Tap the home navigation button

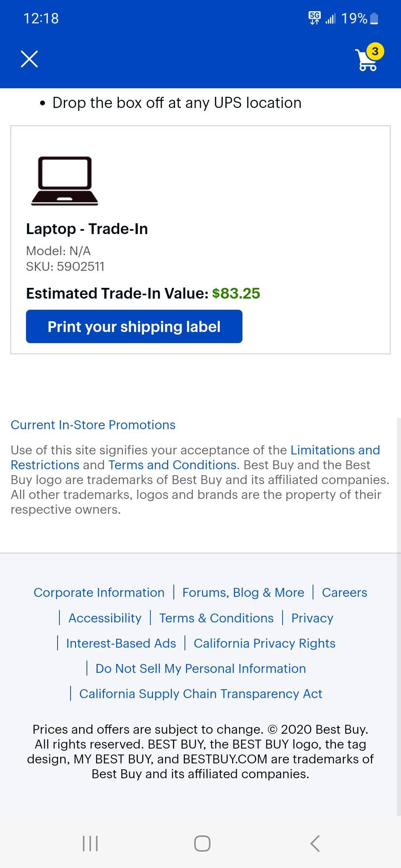(x=200, y=842)
